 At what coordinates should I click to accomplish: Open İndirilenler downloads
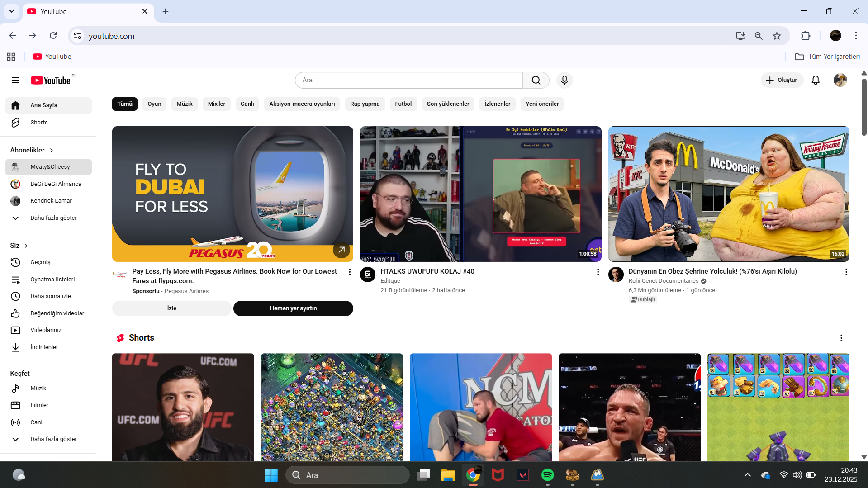(x=48, y=347)
